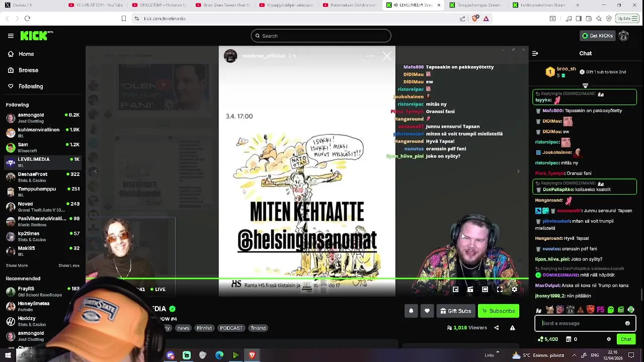
Task: Open the Kick hamburger sidebar menu
Action: 11,36
